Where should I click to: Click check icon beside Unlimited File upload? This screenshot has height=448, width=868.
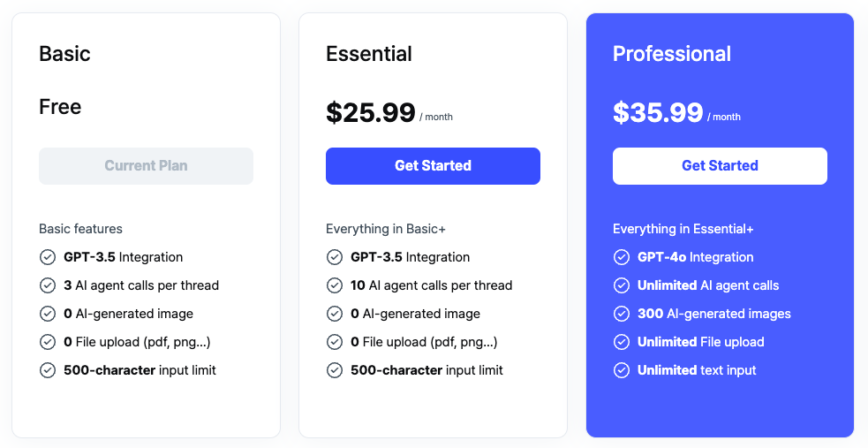coord(622,342)
